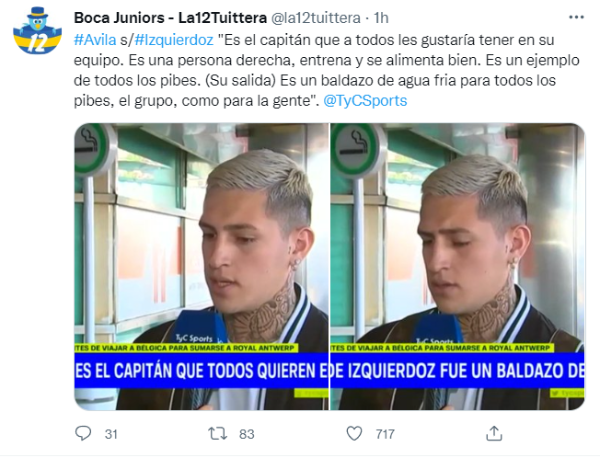View the 83 retweets count
600x458 pixels.
[246, 434]
